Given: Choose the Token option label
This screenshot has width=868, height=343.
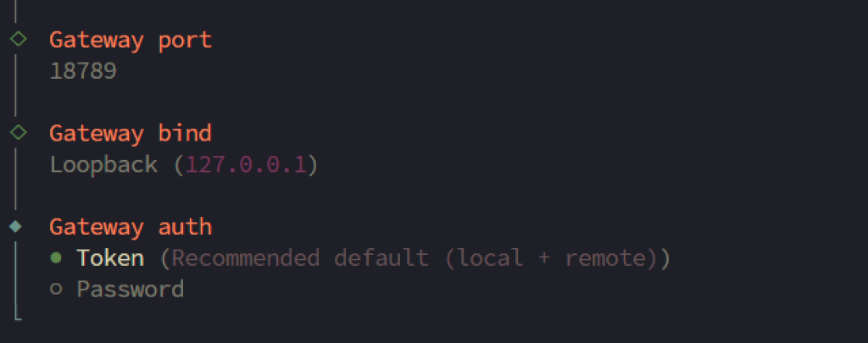Looking at the screenshot, I should tap(110, 257).
